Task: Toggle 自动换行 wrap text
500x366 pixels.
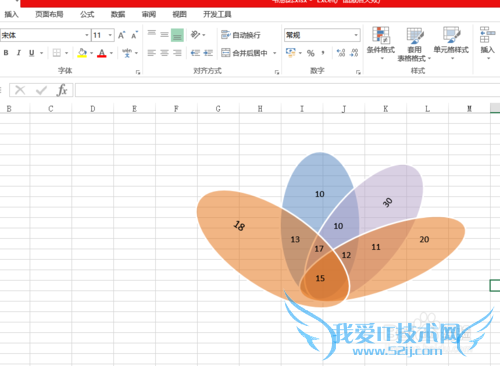Action: coord(241,35)
